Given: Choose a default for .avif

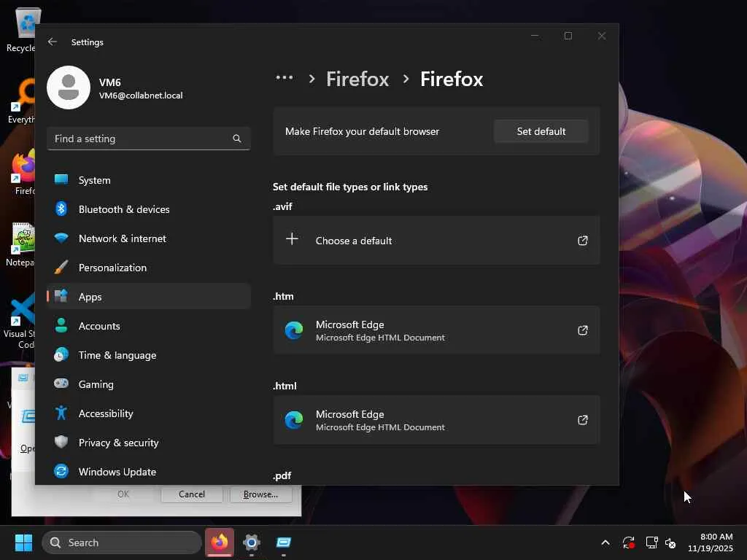Looking at the screenshot, I should pyautogui.click(x=436, y=241).
